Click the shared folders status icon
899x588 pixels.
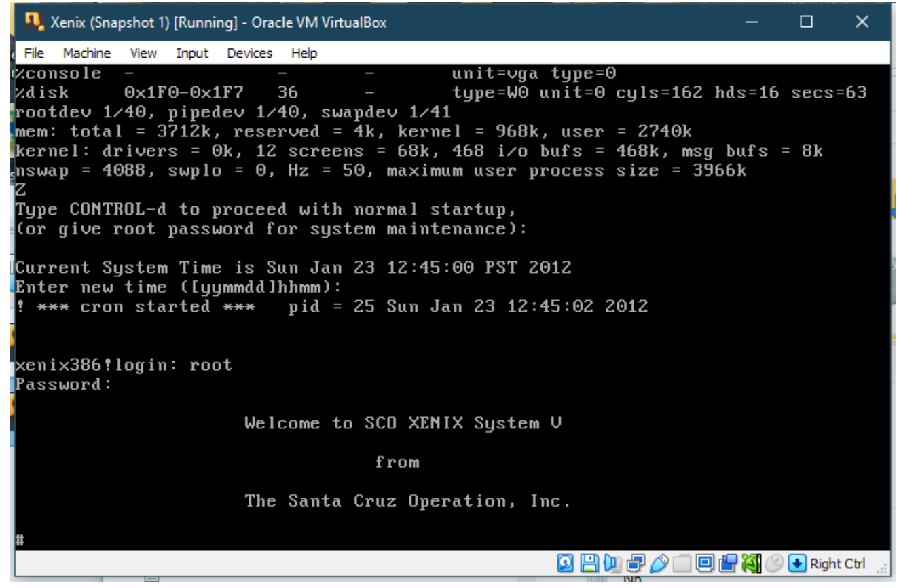[682, 564]
